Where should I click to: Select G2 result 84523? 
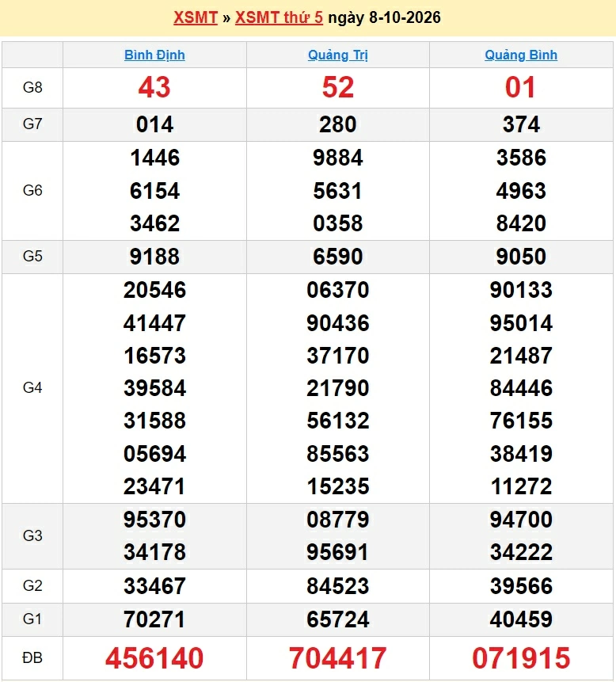[x=338, y=585]
